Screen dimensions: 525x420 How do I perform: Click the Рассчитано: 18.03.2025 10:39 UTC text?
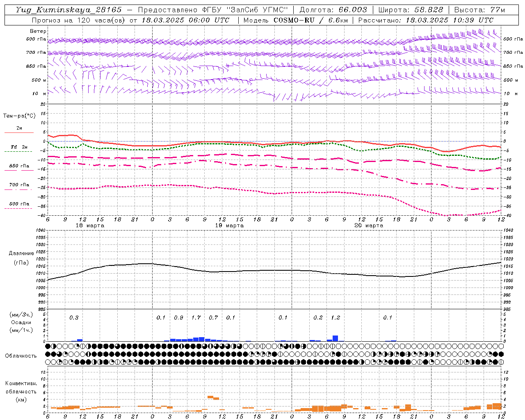[x=426, y=20]
